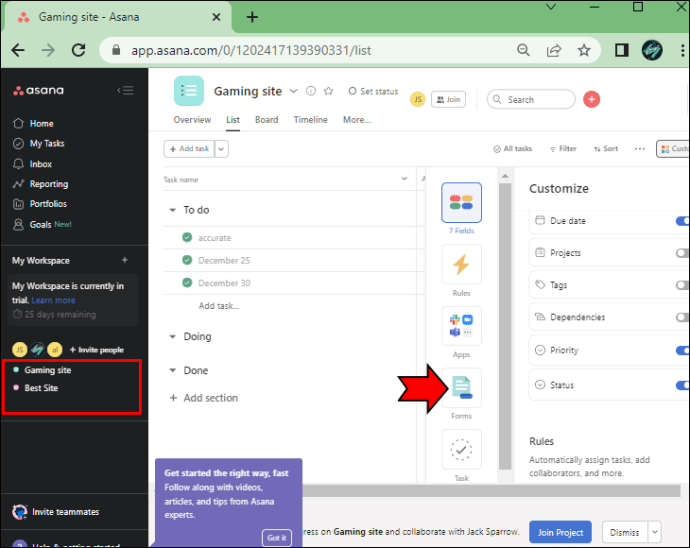The height and width of the screenshot is (548, 690).
Task: Switch to the Timeline tab
Action: click(311, 120)
